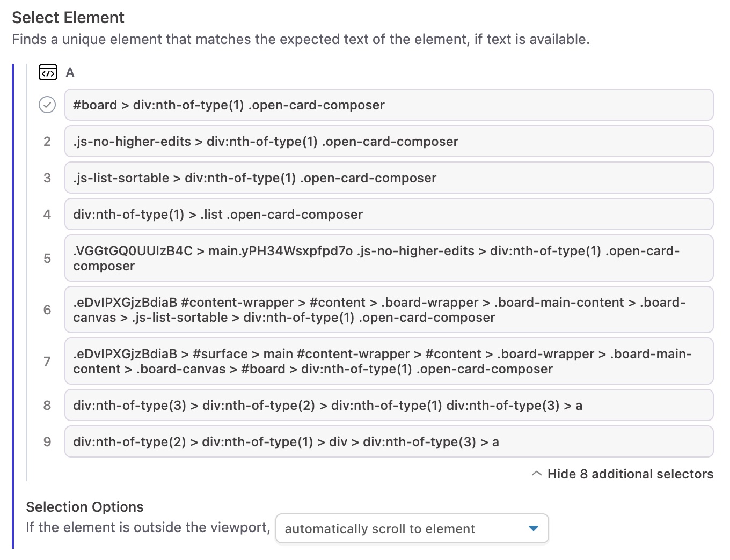The image size is (730, 560).
Task: Click the checkmark circle on the first selector
Action: [x=47, y=105]
